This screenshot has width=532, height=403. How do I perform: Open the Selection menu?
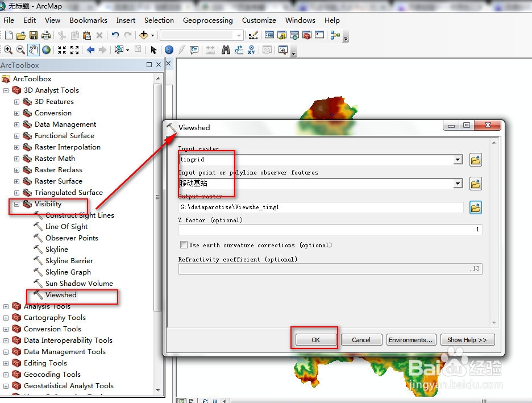(159, 20)
